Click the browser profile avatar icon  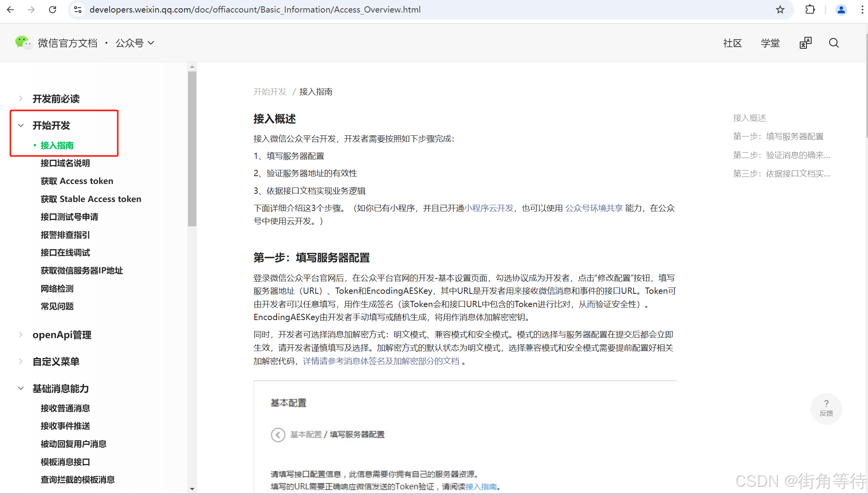click(x=841, y=9)
